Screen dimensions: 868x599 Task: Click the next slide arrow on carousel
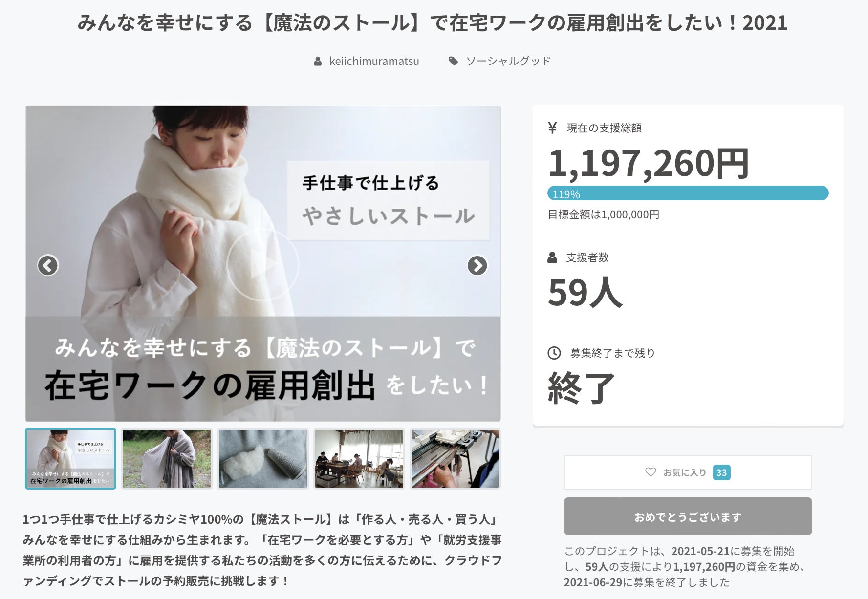[477, 265]
